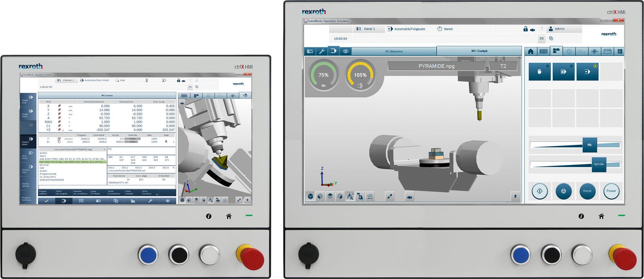Open the machine view icon on the larger HMI
The height and width of the screenshot is (279, 644).
click(310, 51)
